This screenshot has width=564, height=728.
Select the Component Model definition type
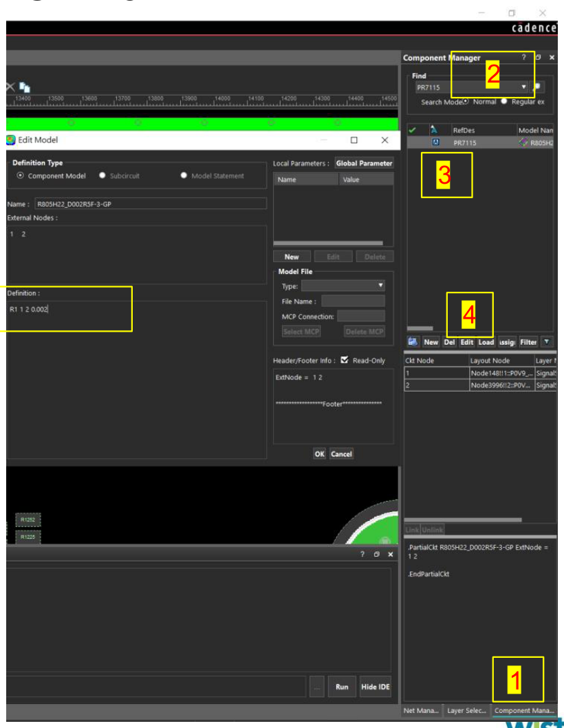(x=21, y=175)
